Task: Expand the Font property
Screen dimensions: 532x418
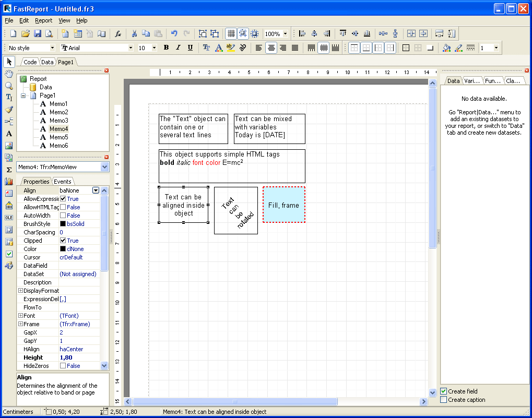Action: click(20, 316)
